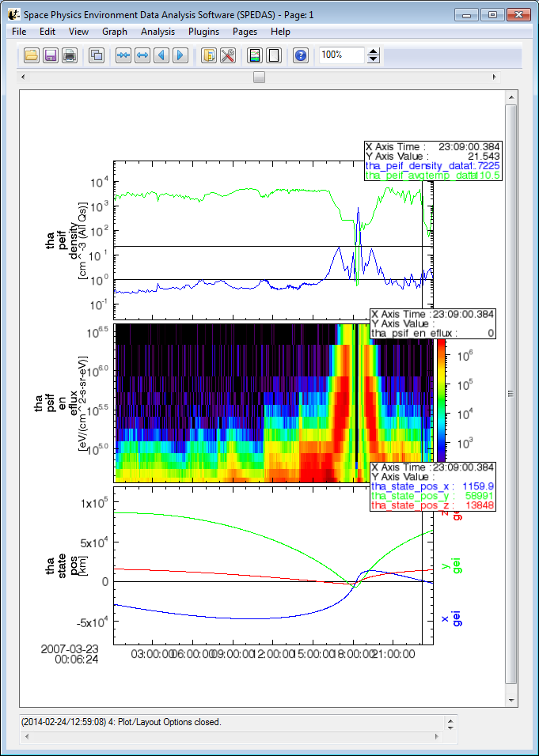
Task: Open the Plugins menu
Action: (x=203, y=32)
